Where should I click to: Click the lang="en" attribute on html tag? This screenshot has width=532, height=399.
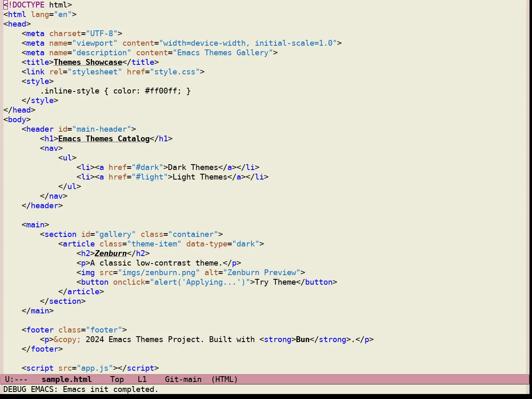[x=52, y=15]
